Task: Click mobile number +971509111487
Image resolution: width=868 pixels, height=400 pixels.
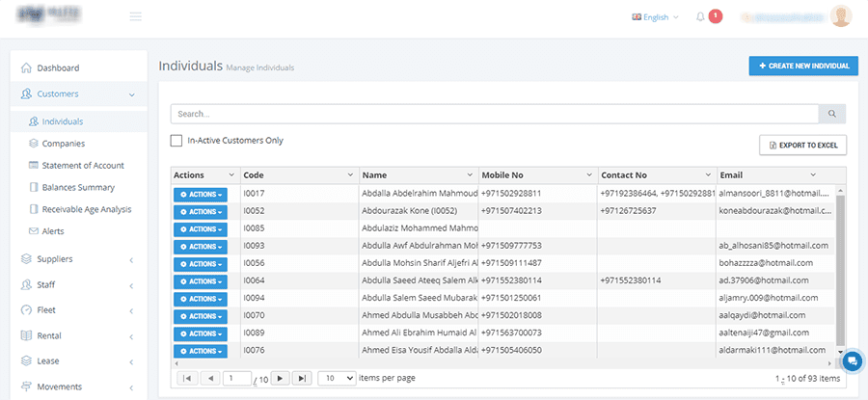Action: pos(511,263)
